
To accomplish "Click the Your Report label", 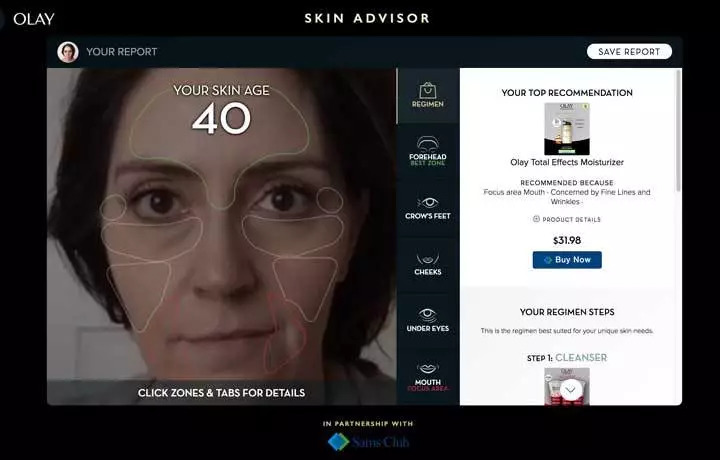I will (122, 52).
